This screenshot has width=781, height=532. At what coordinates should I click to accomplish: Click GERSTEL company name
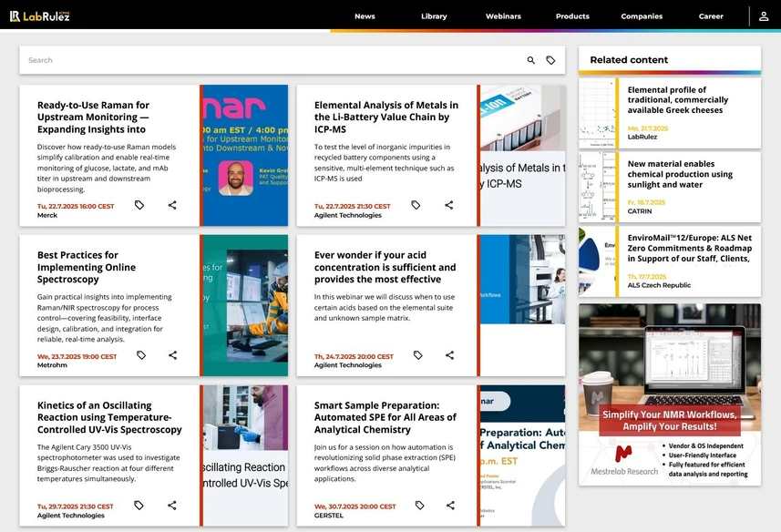(x=329, y=516)
